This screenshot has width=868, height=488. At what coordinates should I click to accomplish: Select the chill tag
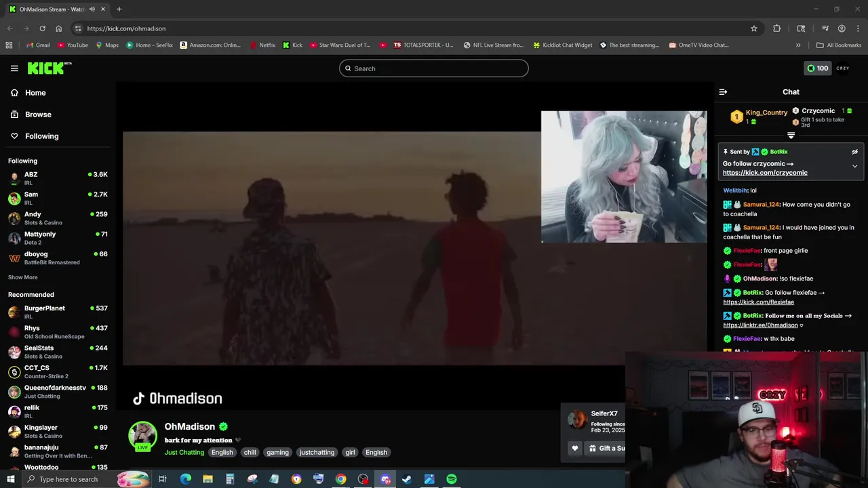(250, 452)
